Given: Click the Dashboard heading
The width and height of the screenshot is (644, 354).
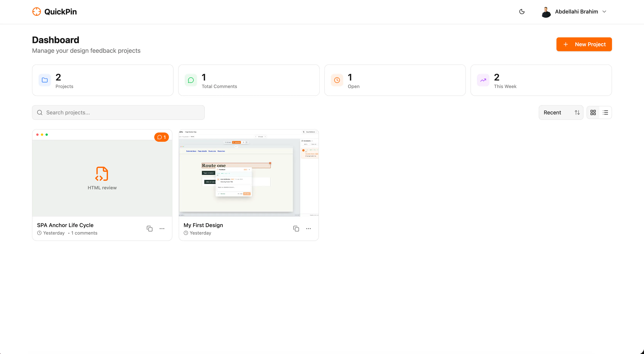Looking at the screenshot, I should click(x=56, y=40).
